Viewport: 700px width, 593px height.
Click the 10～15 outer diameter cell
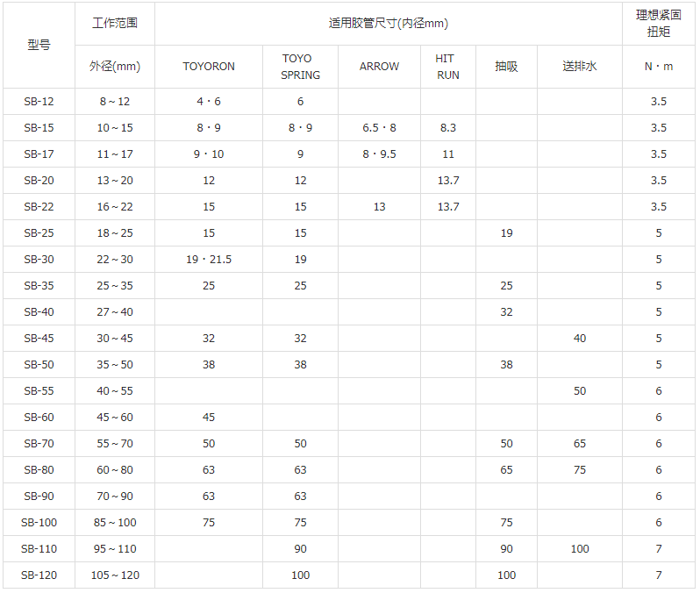coord(115,128)
